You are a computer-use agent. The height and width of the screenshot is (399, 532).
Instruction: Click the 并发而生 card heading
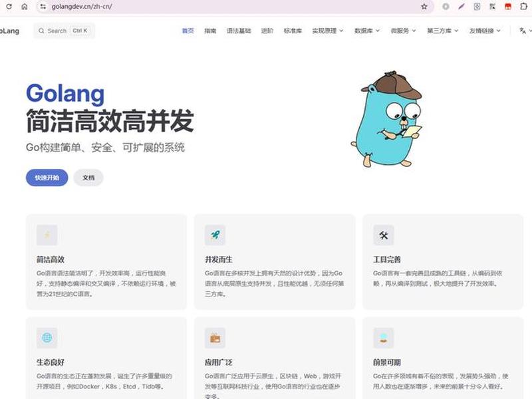coord(219,259)
